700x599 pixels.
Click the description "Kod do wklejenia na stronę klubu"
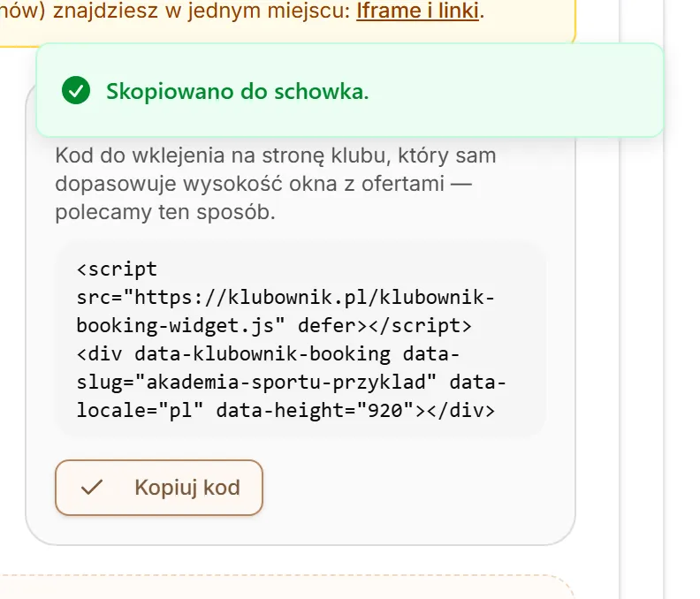click(222, 155)
